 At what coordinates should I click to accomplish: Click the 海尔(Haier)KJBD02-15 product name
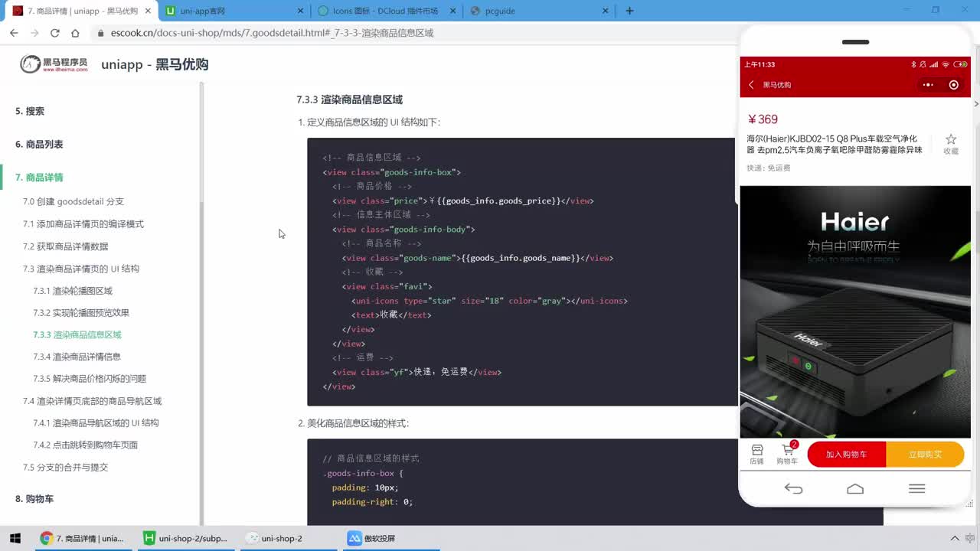coord(835,144)
